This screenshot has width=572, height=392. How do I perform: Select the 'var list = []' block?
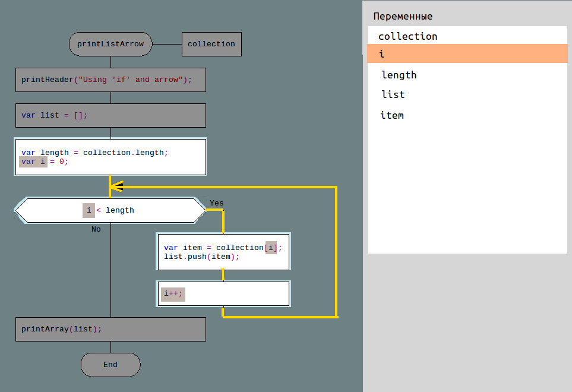click(x=110, y=115)
